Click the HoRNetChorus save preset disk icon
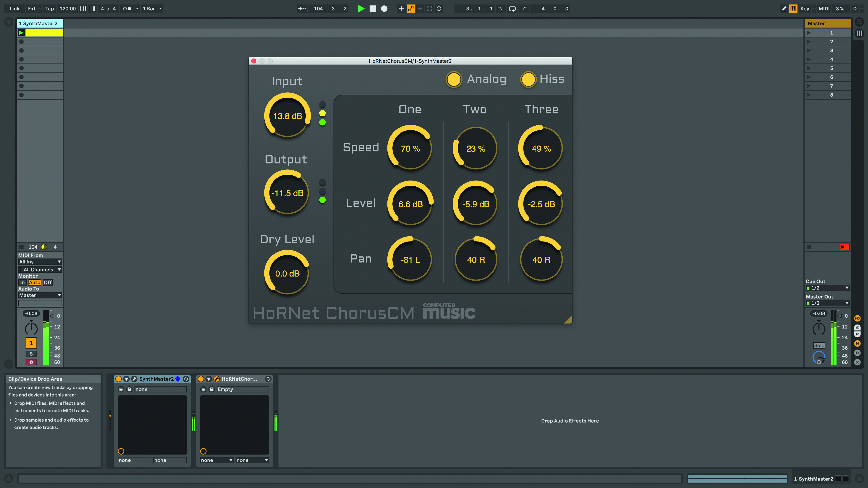The width and height of the screenshot is (868, 488). tap(212, 389)
